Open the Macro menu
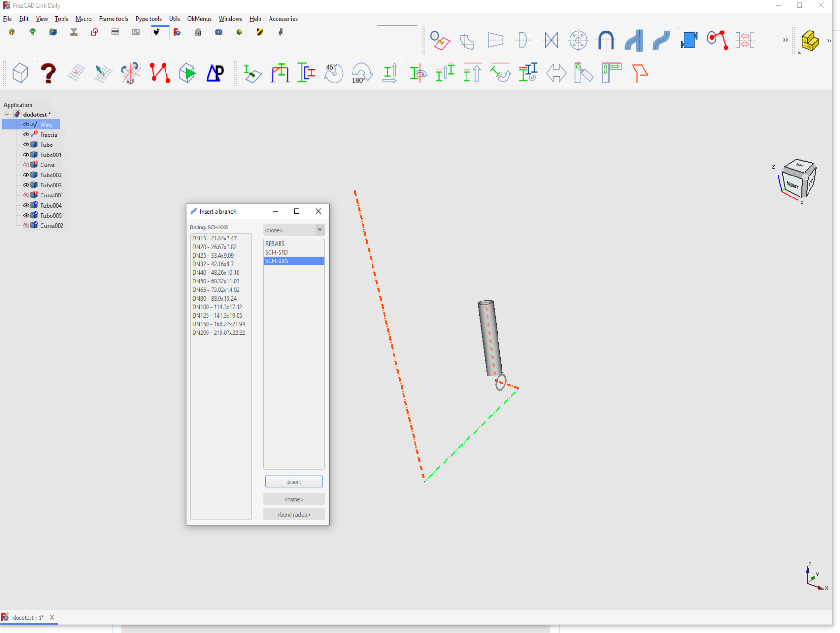Viewport: 840px width, 633px height. pos(83,19)
